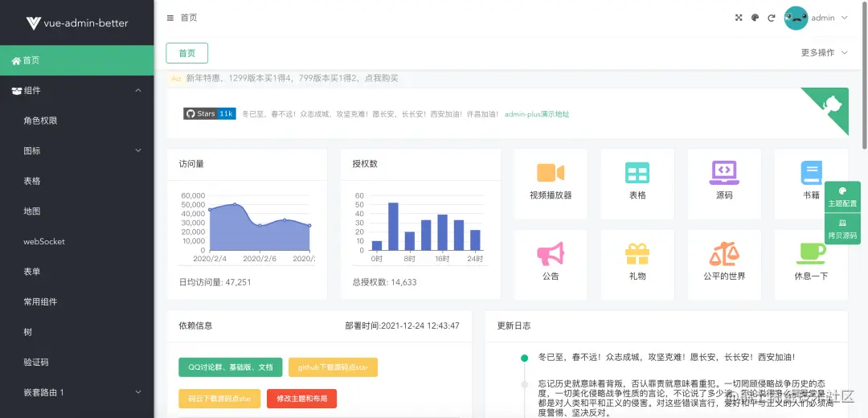Viewport: 868px width, 418px height.
Task: Click the page vertical scrollbar
Action: tap(865, 75)
